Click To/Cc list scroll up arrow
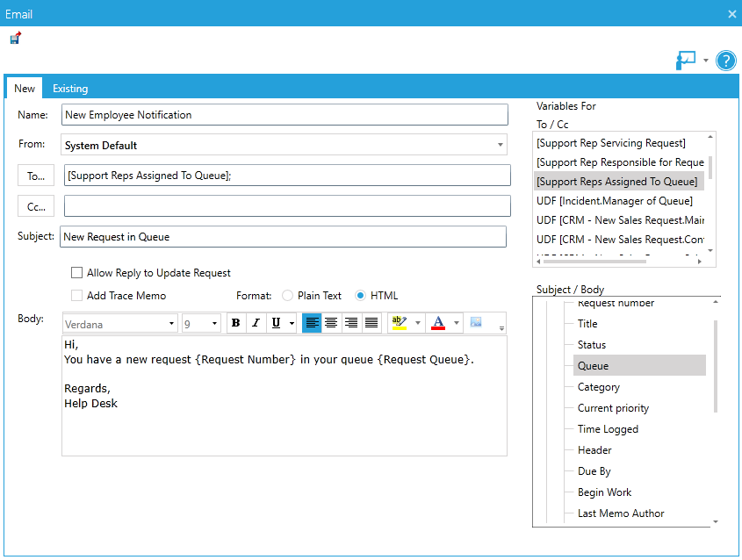 coord(710,137)
